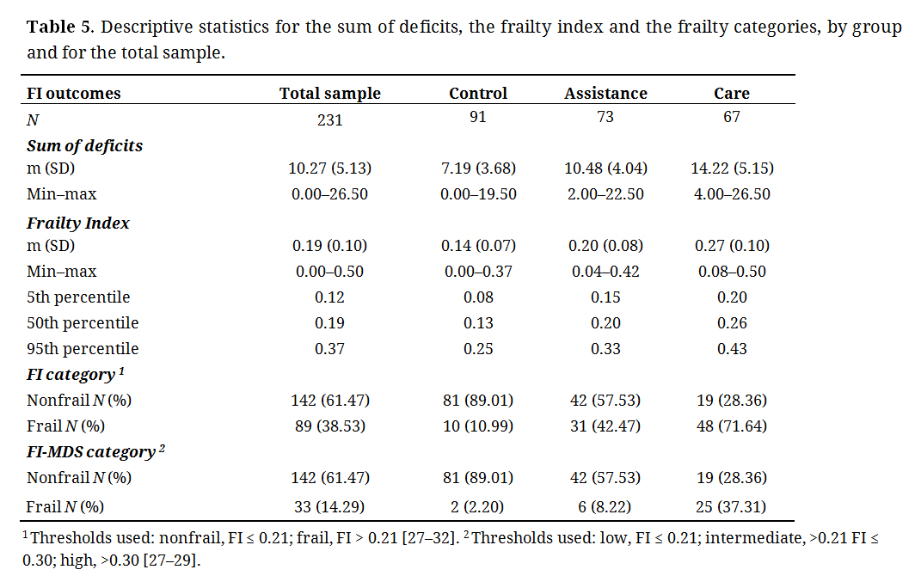
Task: Select the "95th percentile" row label
Action: pyautogui.click(x=83, y=349)
